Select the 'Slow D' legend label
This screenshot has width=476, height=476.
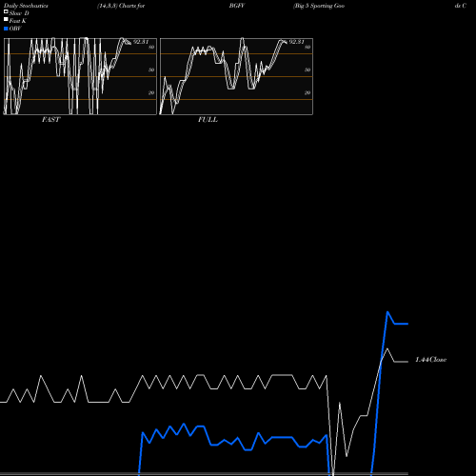coord(19,13)
